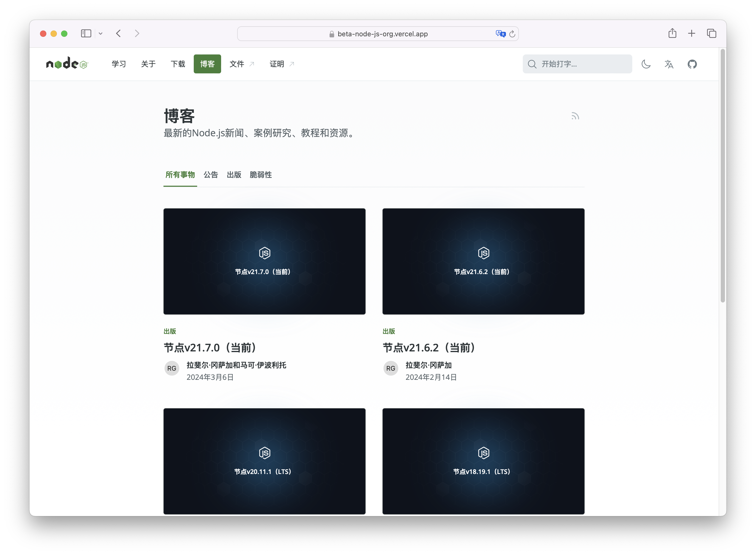Screen dimensions: 756x555
Task: Open a new tab with plus icon
Action: coord(692,33)
